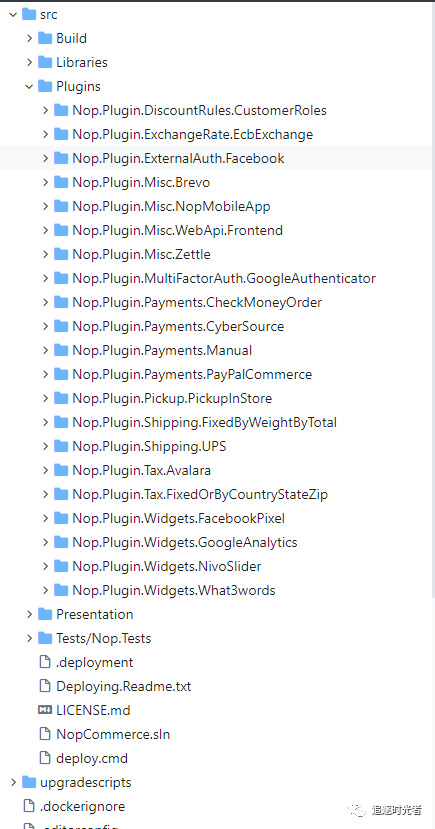Expand the Presentation folder chevron
Viewport: 435px width, 829px height.
[30, 614]
